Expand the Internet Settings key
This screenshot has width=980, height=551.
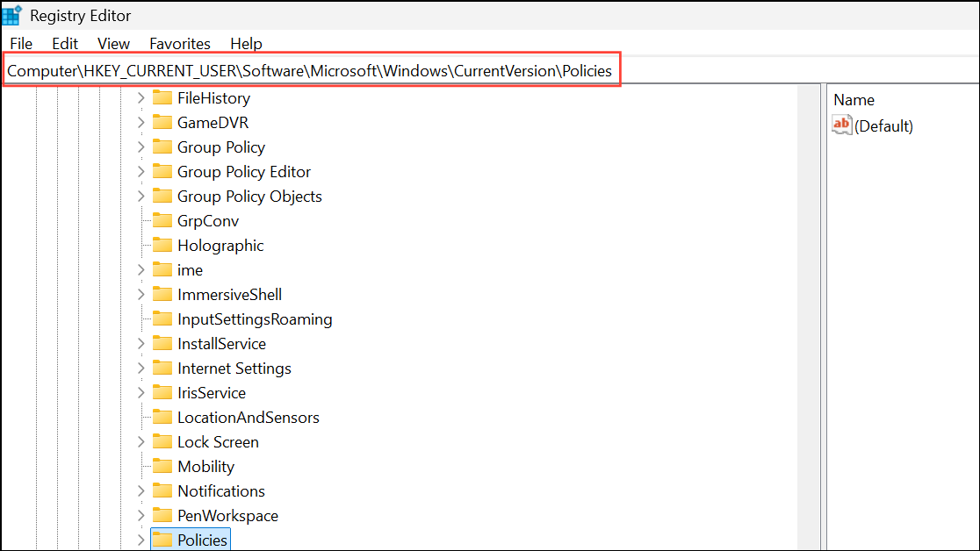click(141, 368)
